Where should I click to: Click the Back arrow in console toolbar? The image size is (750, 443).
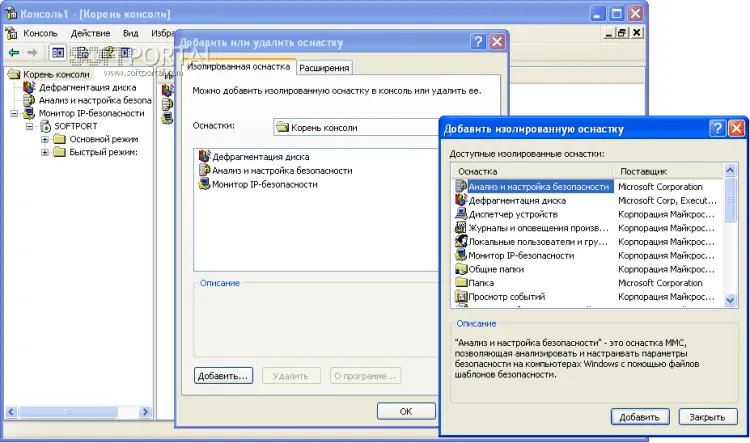pos(14,53)
